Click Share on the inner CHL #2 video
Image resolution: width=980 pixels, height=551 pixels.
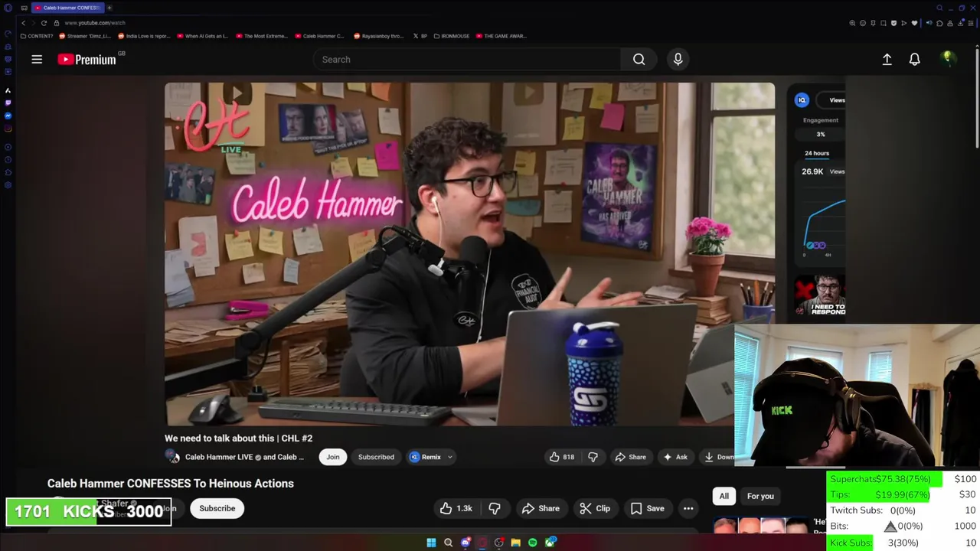tap(631, 457)
